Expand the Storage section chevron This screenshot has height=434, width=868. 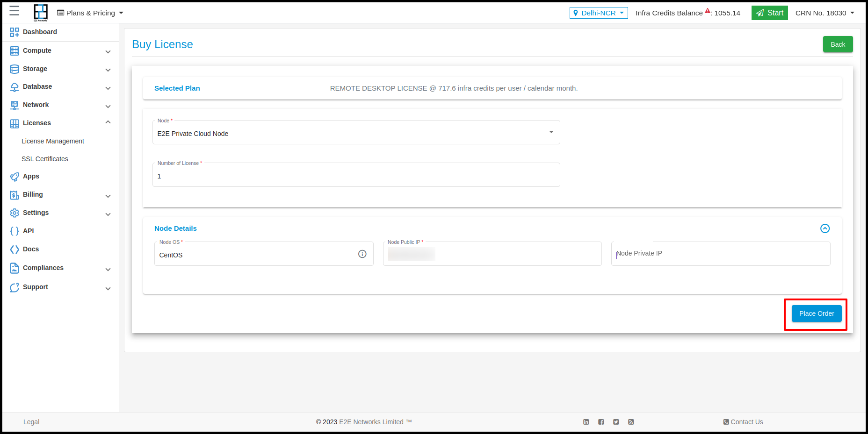[x=108, y=70]
